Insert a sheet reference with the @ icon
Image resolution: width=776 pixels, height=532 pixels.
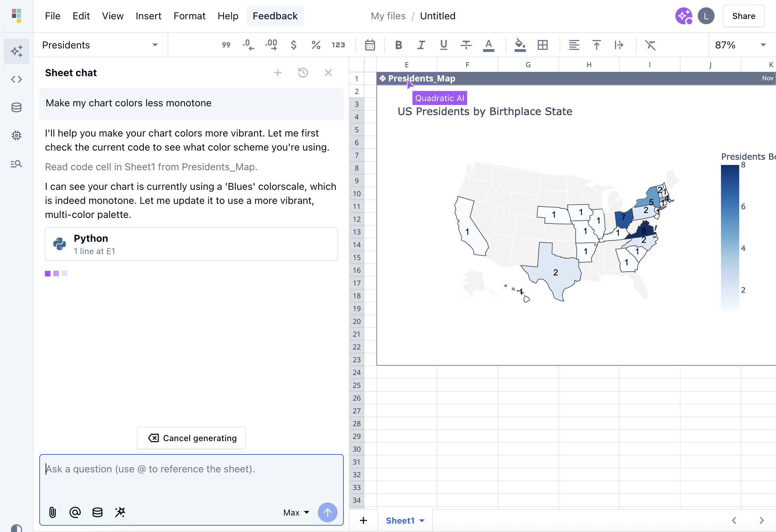click(x=75, y=512)
